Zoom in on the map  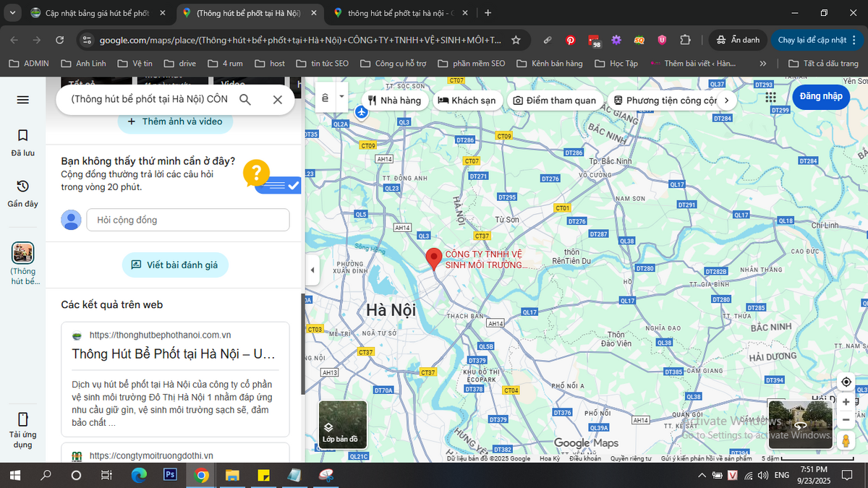point(846,402)
